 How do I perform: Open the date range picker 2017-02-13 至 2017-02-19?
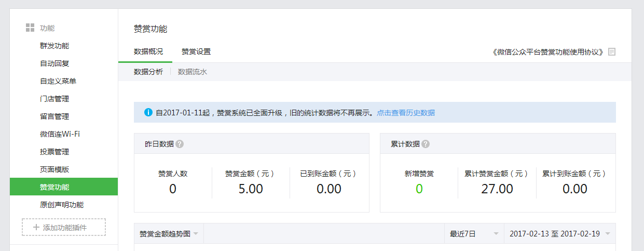[x=560, y=234]
